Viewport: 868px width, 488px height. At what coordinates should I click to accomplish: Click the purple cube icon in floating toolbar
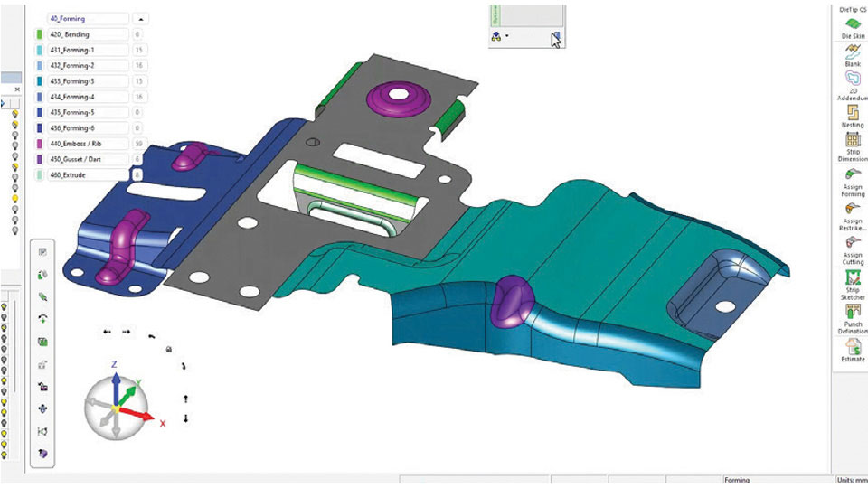coord(42,454)
